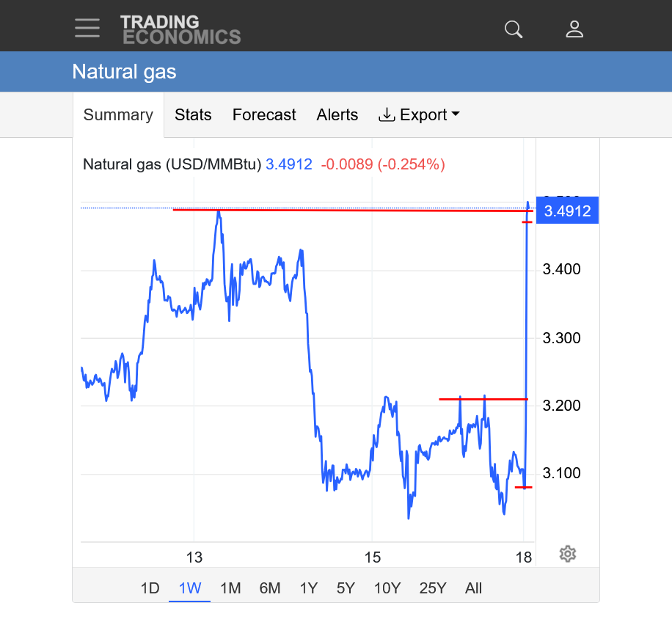This screenshot has width=672, height=633.
Task: Open the hamburger navigation menu
Action: (87, 28)
